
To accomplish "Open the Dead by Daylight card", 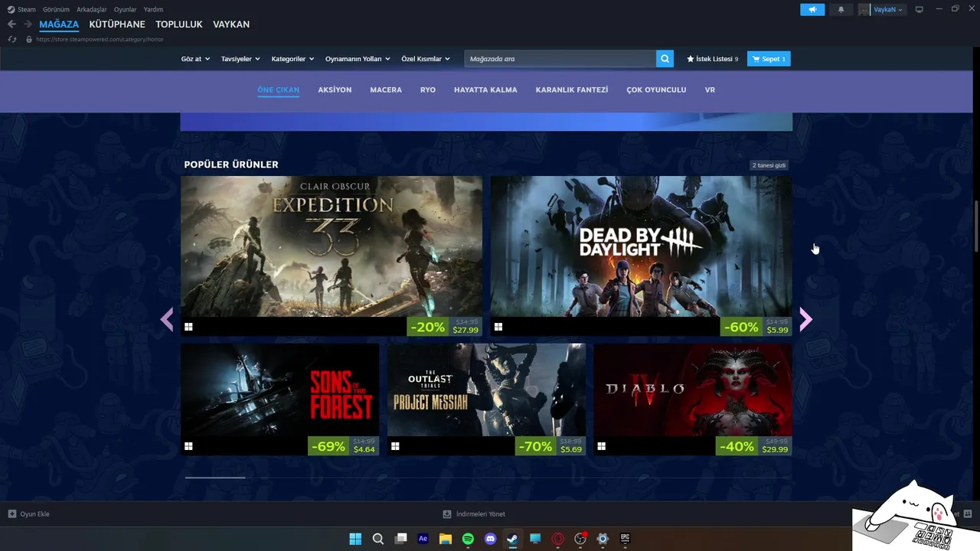I will (x=642, y=256).
